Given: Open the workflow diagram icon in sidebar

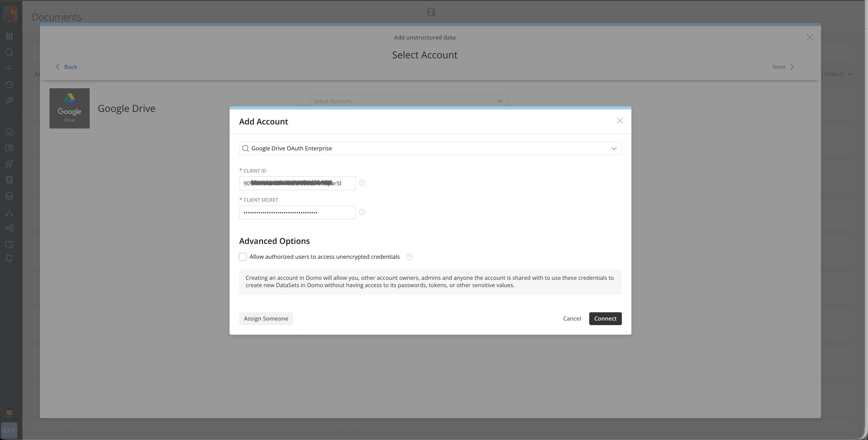Looking at the screenshot, I should coord(10,229).
